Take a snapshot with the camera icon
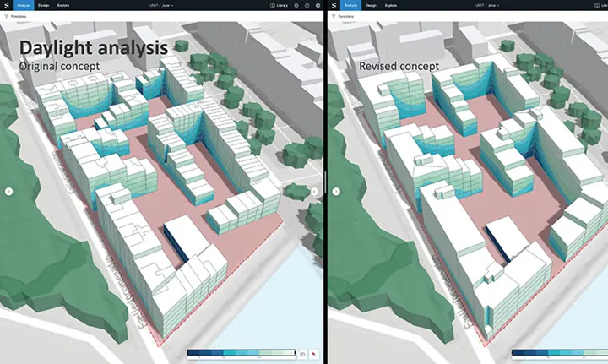608x364 pixels. coord(302,354)
